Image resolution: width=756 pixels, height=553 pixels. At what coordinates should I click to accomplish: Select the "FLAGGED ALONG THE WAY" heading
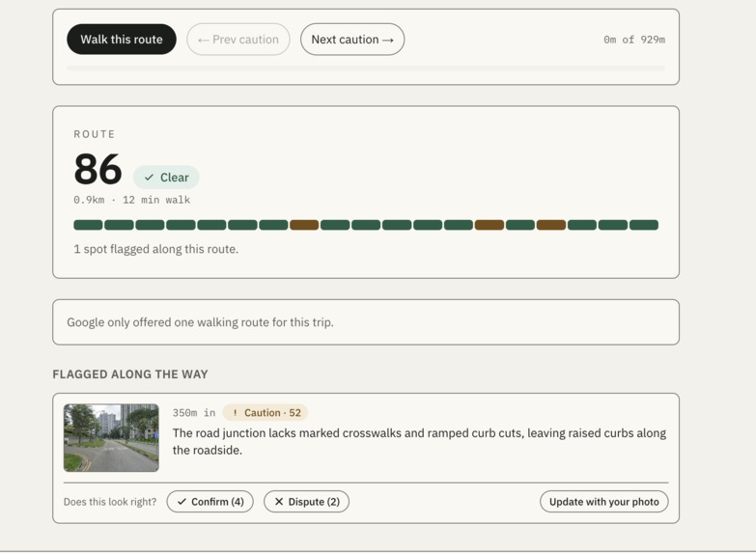[130, 374]
